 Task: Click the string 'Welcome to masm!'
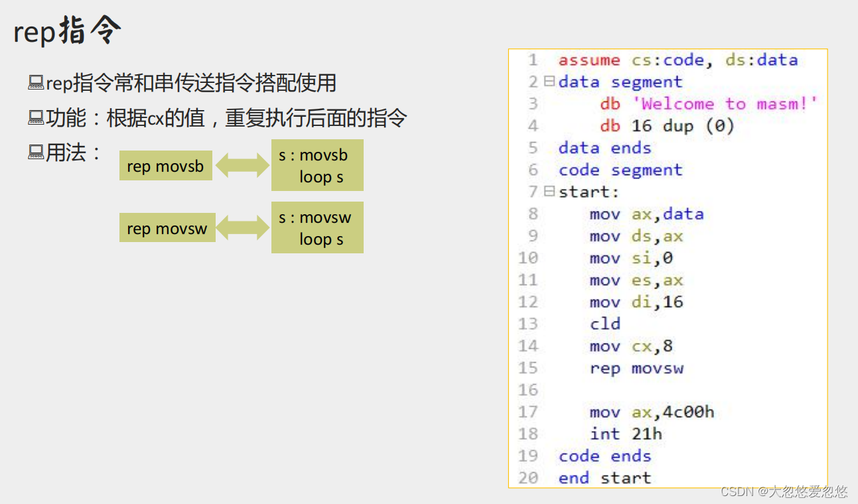click(x=725, y=103)
